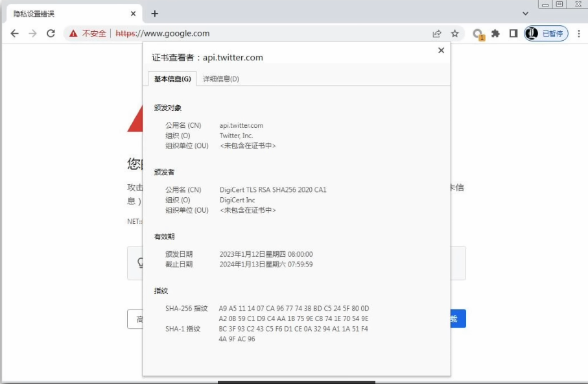Bookmark this page with the star
Image resolution: width=588 pixels, height=384 pixels.
(x=454, y=34)
